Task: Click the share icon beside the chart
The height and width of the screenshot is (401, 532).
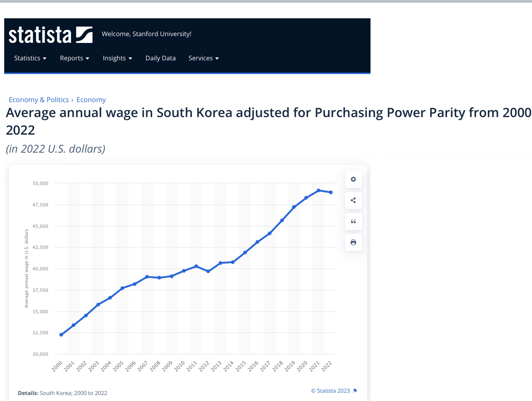Action: (353, 200)
